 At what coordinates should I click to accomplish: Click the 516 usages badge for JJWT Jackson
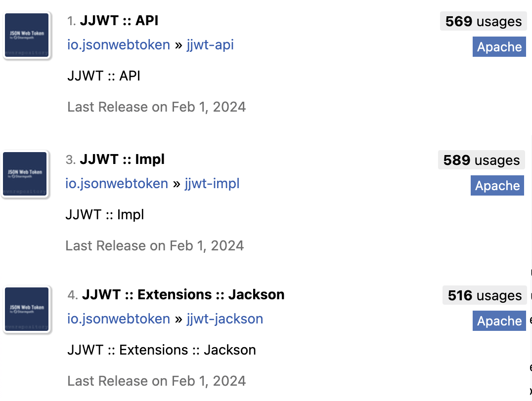click(x=485, y=295)
